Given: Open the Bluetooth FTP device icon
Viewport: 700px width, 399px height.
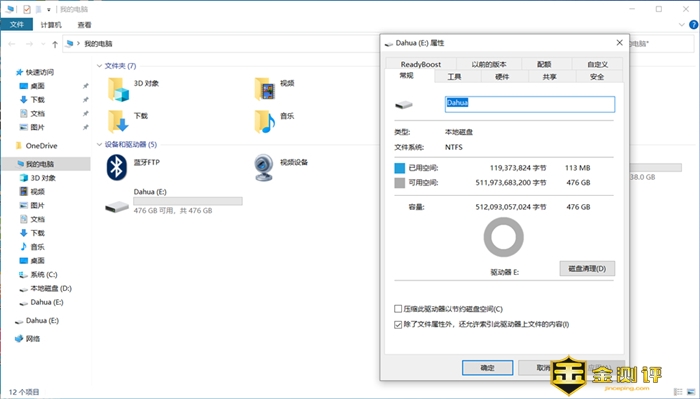Looking at the screenshot, I should [117, 167].
